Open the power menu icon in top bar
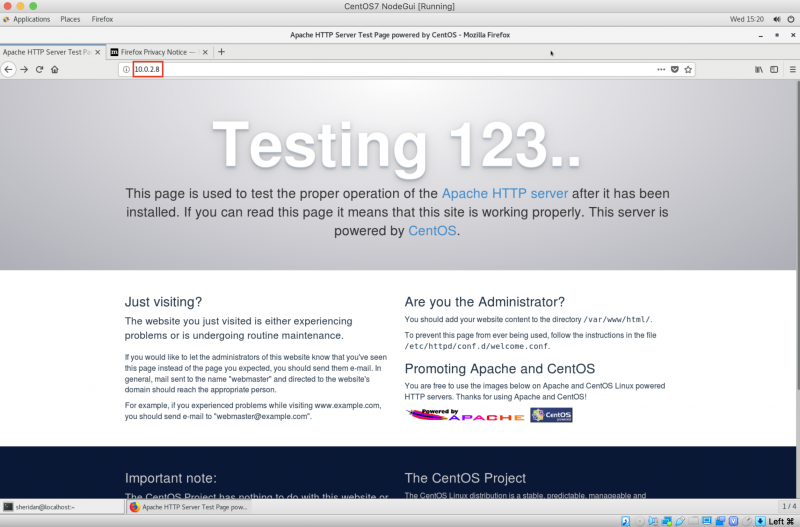 tap(791, 19)
